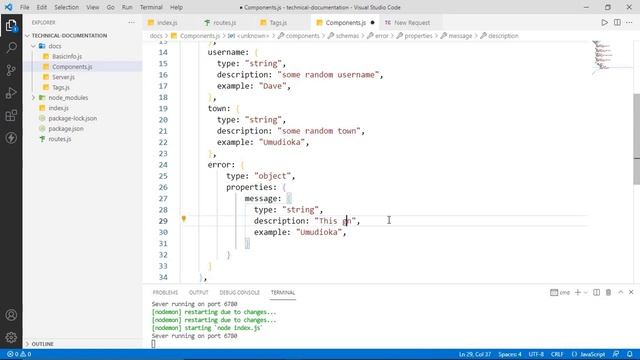640x360 pixels.
Task: Click the schemas breadcrumb segment
Action: 347,36
